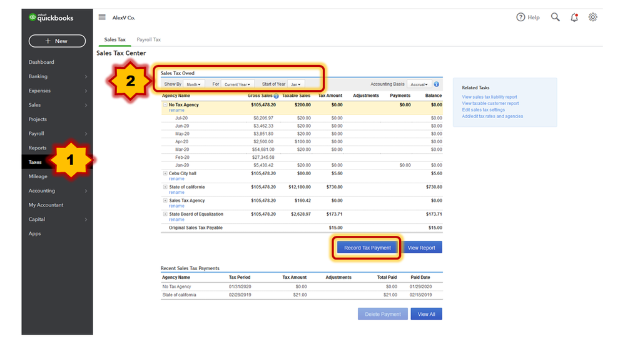625x364 pixels.
Task: Open Apps in the sidebar
Action: point(34,234)
